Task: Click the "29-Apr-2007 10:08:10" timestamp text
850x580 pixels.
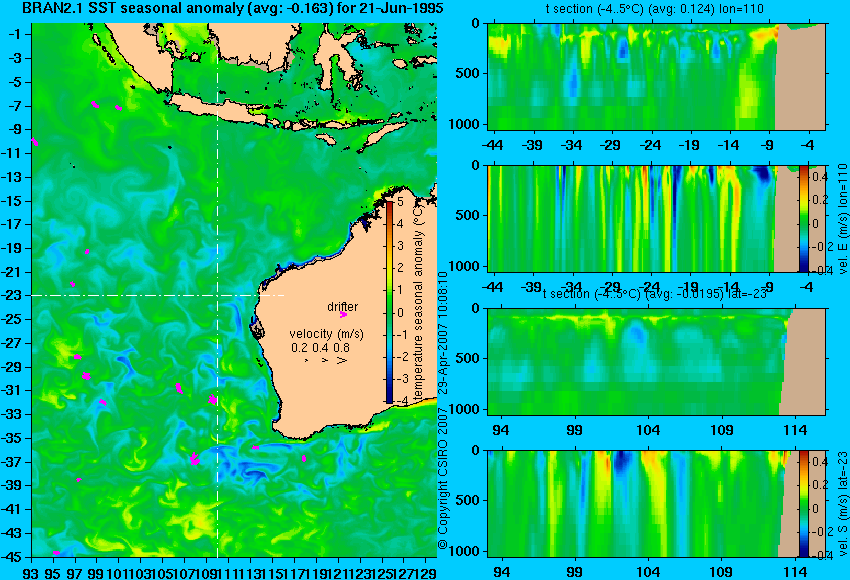Action: pos(443,335)
